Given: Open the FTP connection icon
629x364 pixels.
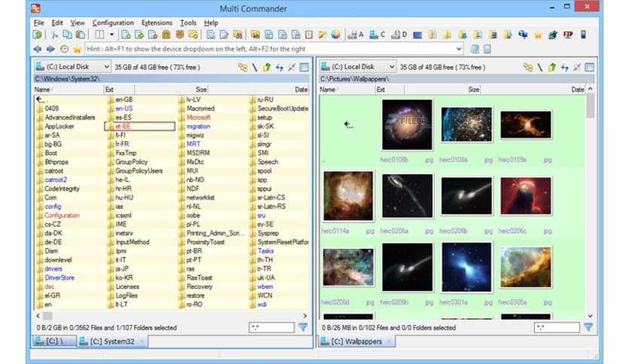Looking at the screenshot, I should click(x=567, y=35).
